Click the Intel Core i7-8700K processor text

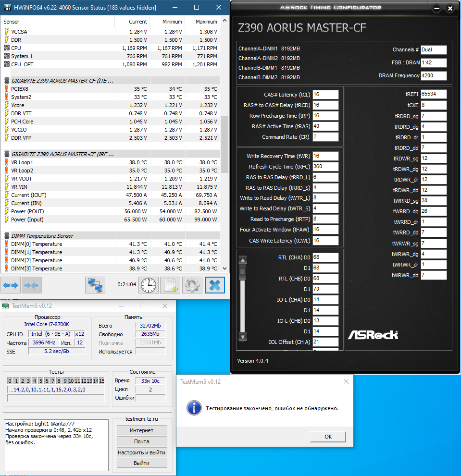point(47,324)
